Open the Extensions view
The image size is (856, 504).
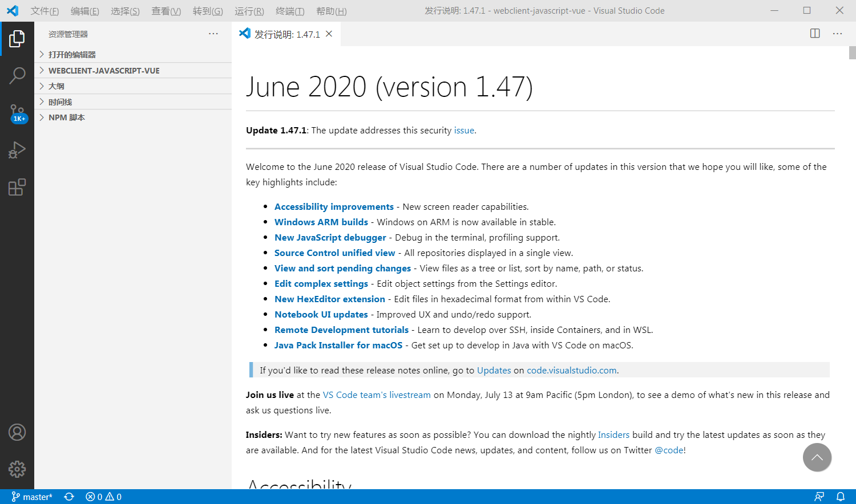[x=17, y=187]
